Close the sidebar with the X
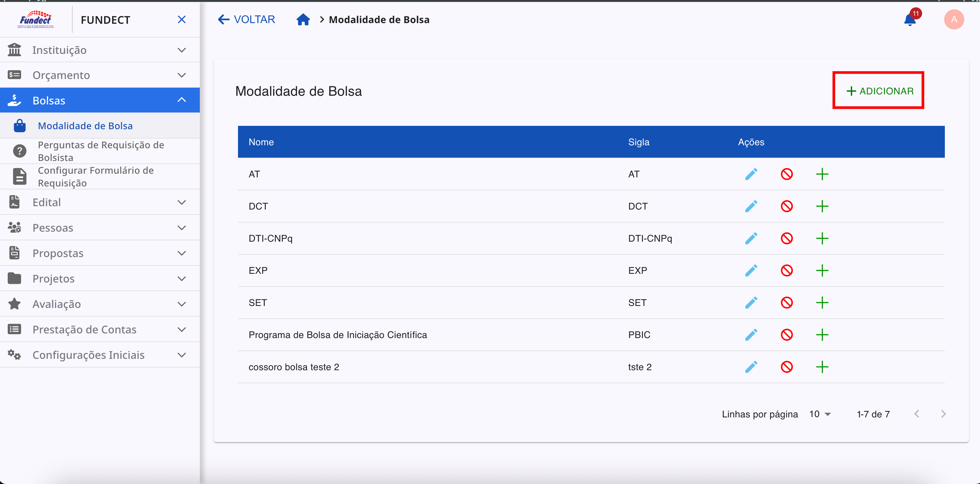The height and width of the screenshot is (484, 980). [182, 19]
